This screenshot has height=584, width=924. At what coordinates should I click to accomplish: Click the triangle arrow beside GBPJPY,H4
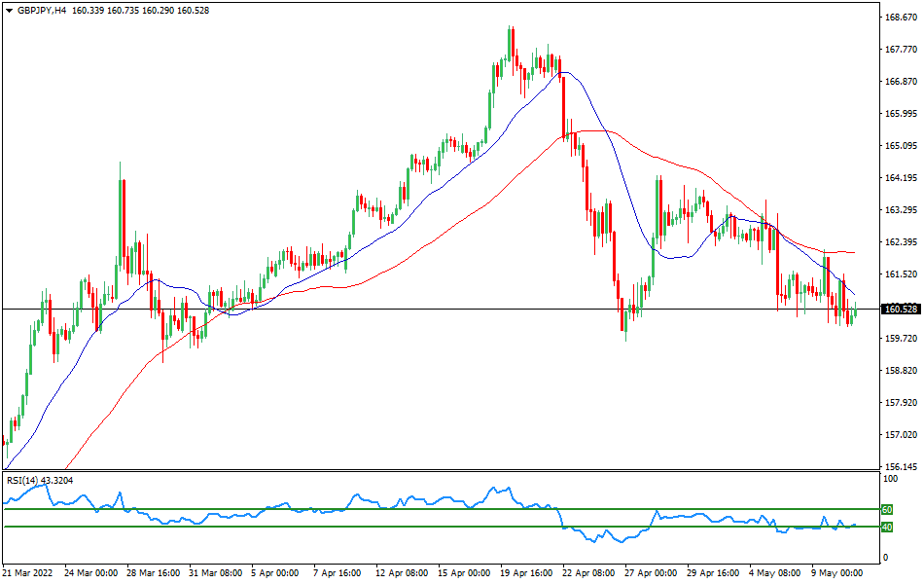10,9
